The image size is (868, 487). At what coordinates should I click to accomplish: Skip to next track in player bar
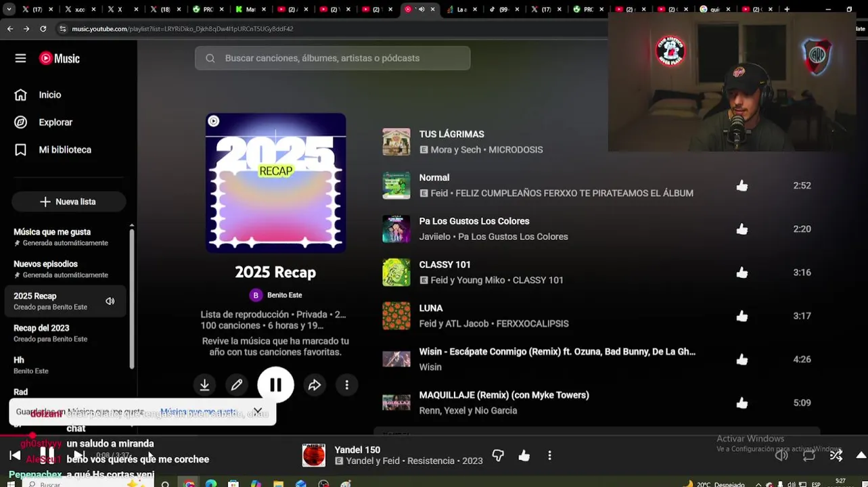(78, 455)
